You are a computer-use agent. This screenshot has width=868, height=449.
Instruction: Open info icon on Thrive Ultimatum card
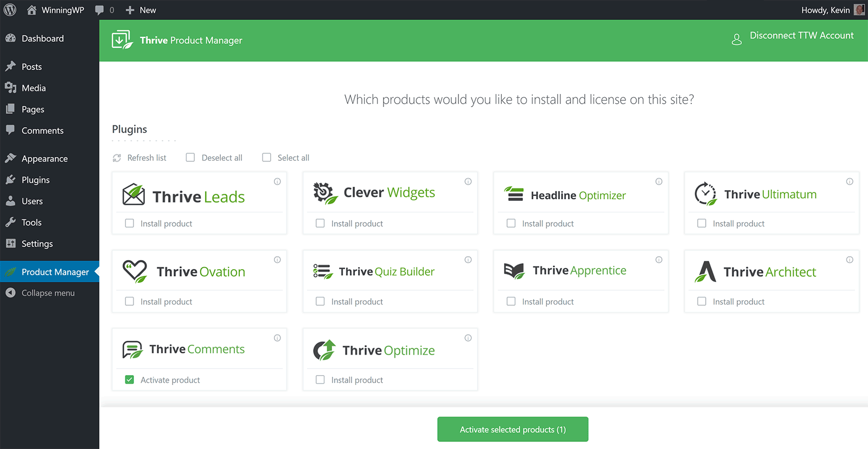850,181
